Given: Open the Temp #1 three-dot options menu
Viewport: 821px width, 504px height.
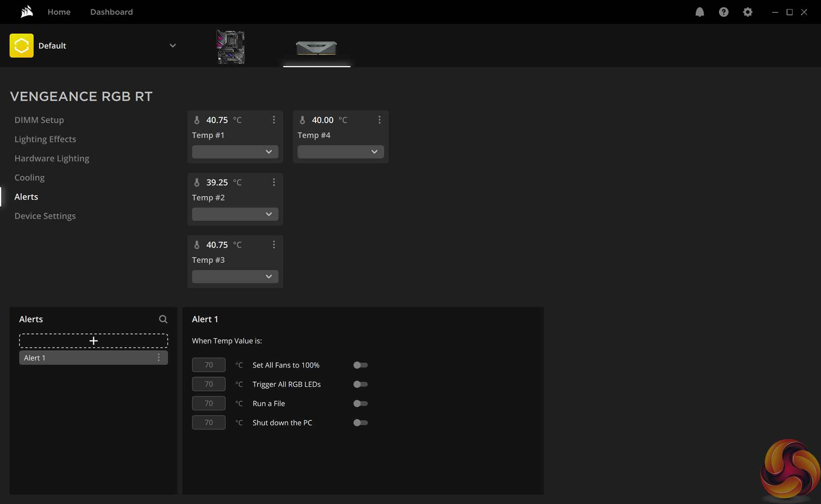Looking at the screenshot, I should tap(274, 120).
